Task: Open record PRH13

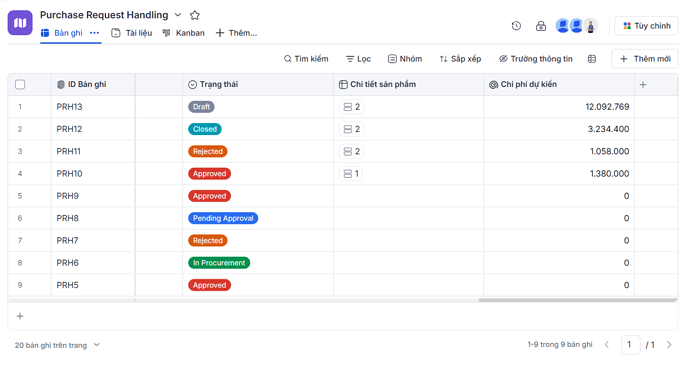Action: pyautogui.click(x=69, y=107)
